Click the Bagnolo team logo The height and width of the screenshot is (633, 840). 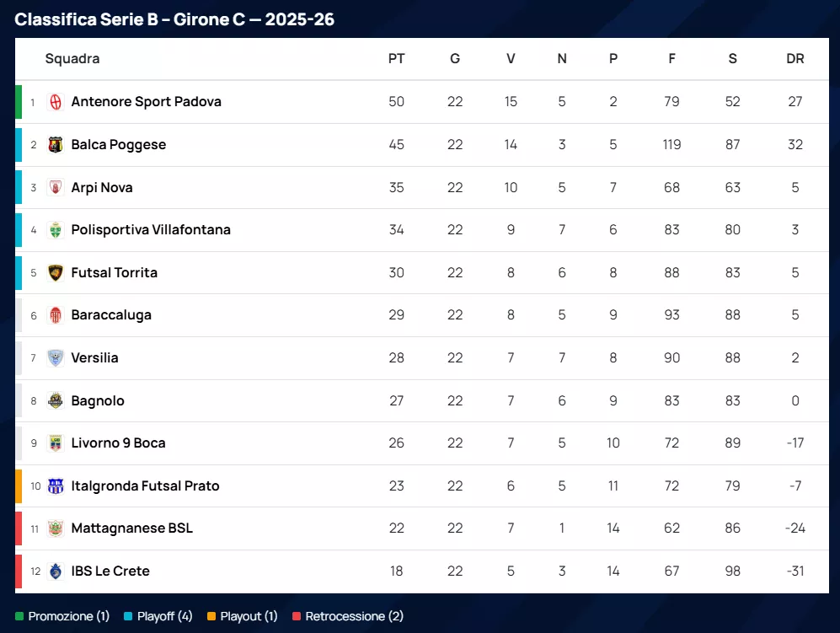point(56,401)
